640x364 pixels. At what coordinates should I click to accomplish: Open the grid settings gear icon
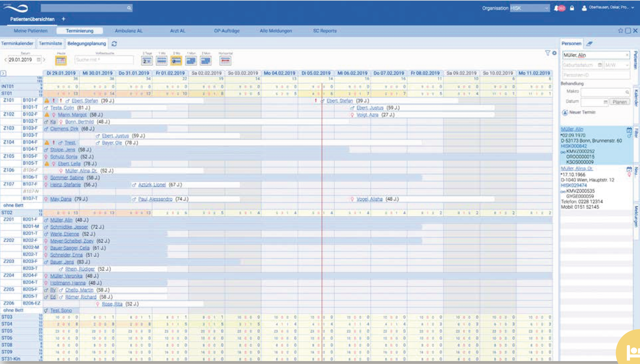point(554,53)
